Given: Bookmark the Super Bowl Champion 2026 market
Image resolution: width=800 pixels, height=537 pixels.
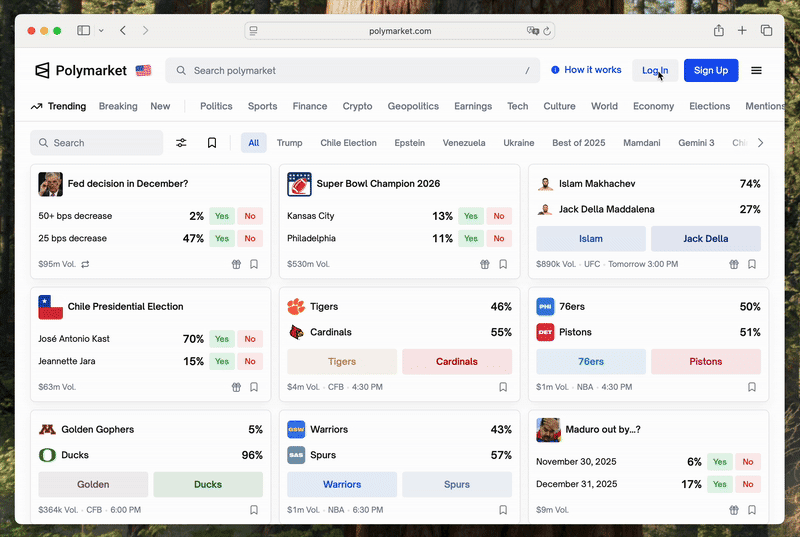Looking at the screenshot, I should (x=503, y=264).
